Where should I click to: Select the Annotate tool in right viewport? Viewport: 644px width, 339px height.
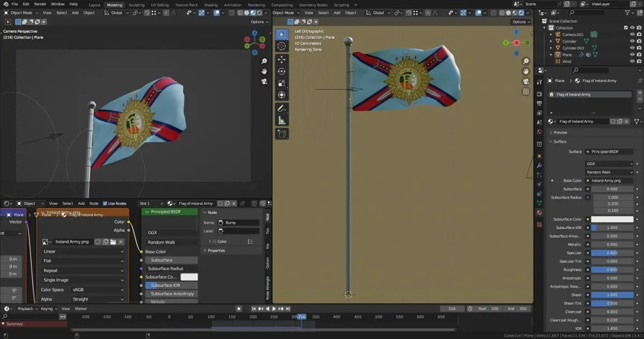pos(282,108)
